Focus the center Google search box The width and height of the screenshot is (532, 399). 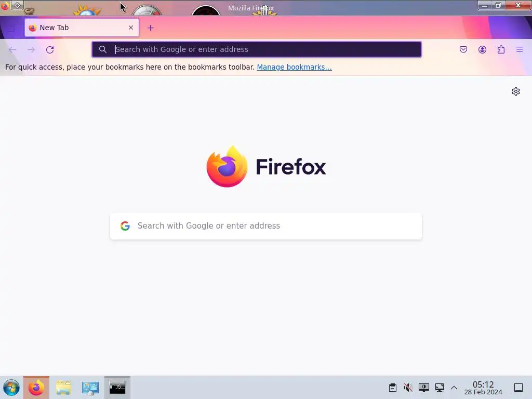point(266,226)
